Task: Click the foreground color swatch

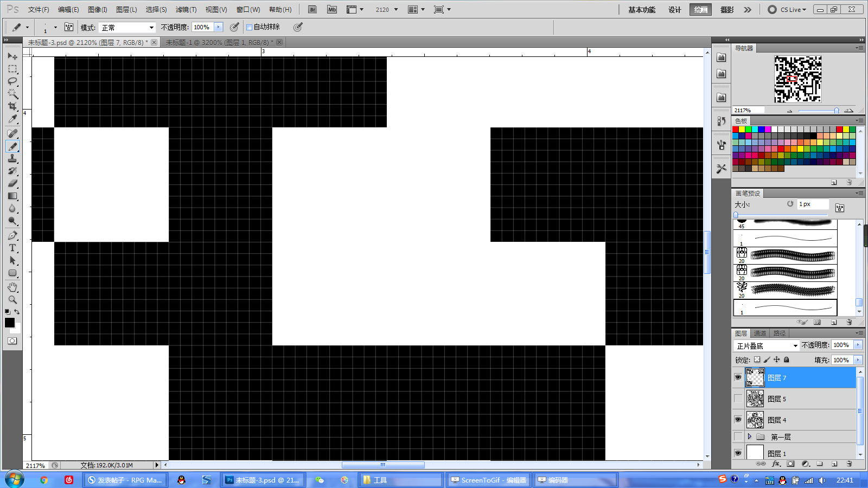Action: click(x=10, y=323)
